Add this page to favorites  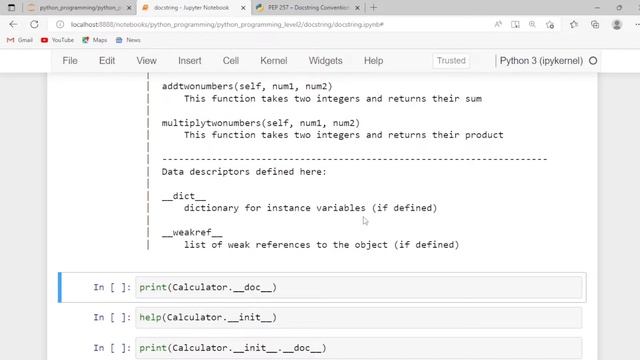[550, 24]
